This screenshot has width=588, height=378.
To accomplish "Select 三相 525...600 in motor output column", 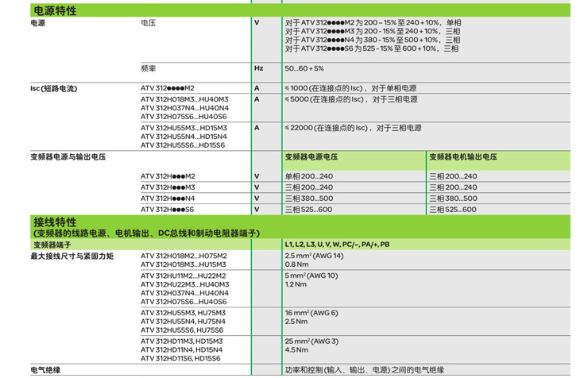I will [x=453, y=210].
